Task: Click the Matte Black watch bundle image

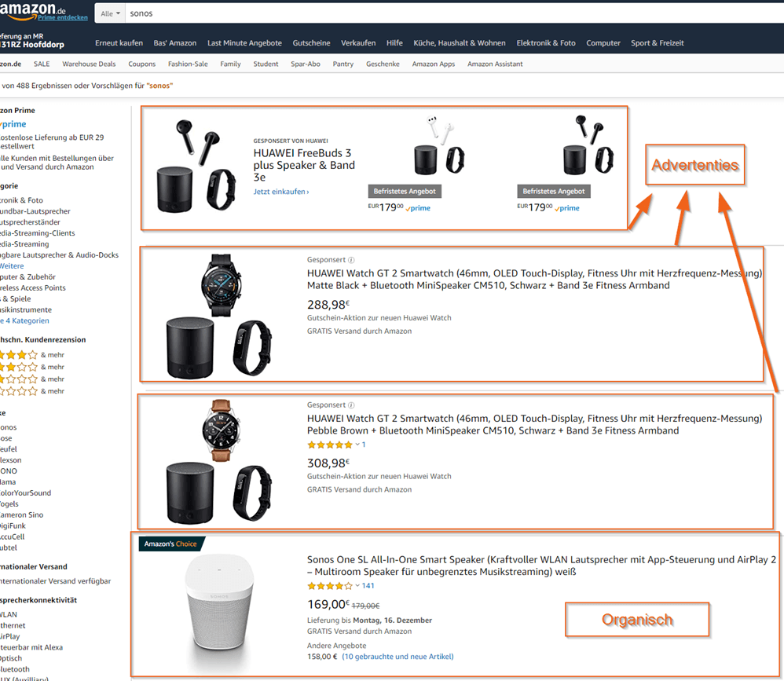Action: [218, 316]
